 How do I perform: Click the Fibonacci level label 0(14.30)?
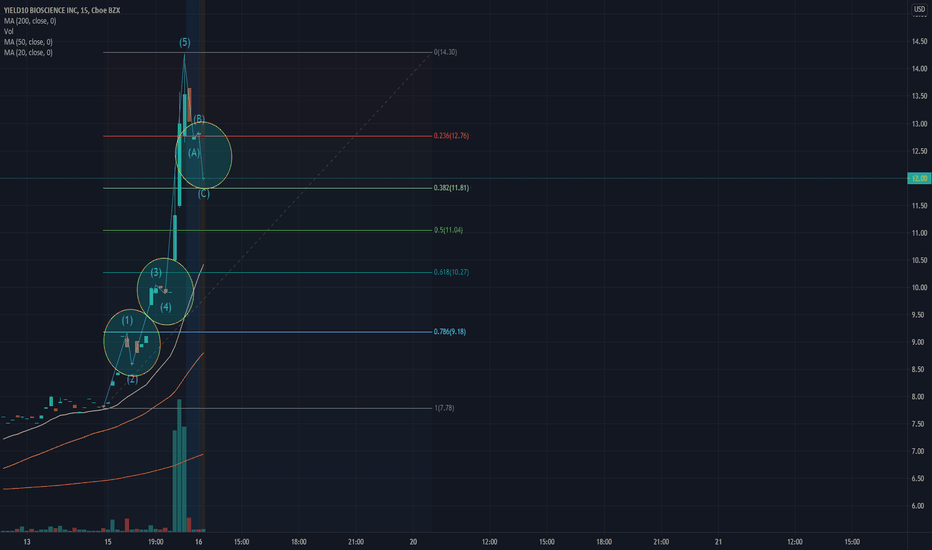pyautogui.click(x=445, y=52)
